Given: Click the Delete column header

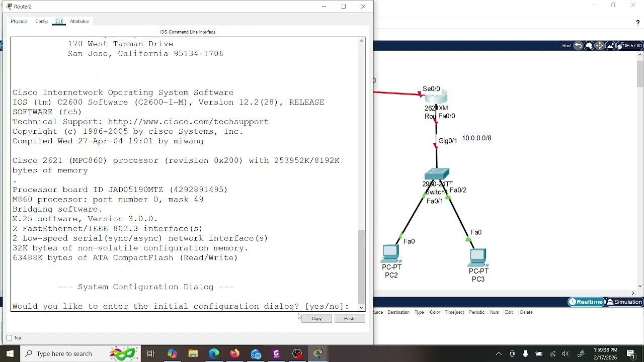Looking at the screenshot, I should pyautogui.click(x=526, y=312).
